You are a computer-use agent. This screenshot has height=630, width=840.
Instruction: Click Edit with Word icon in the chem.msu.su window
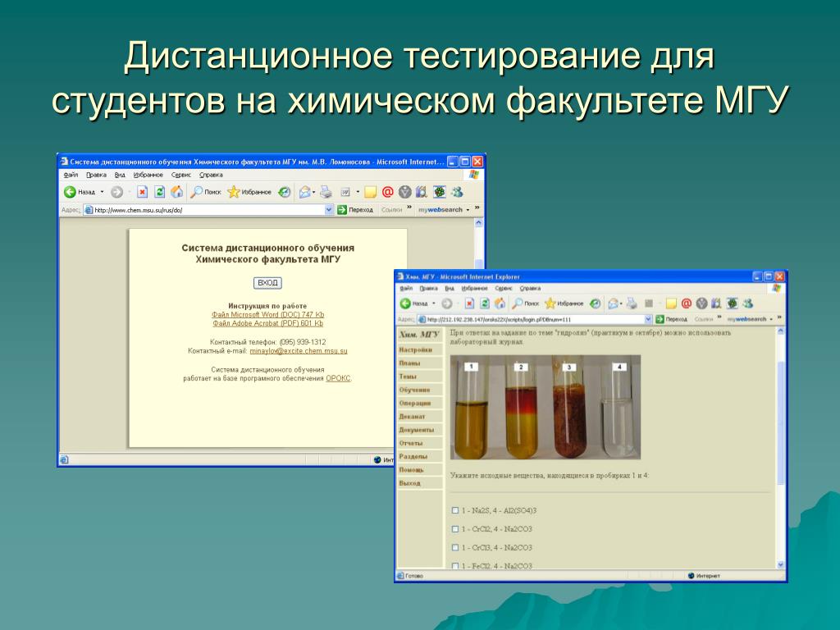(345, 192)
